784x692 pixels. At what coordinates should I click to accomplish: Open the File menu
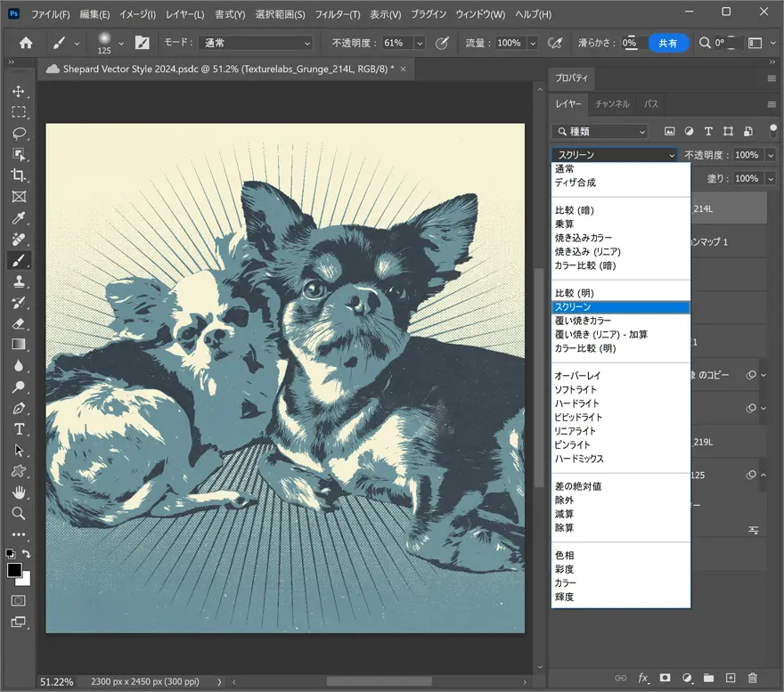pos(51,14)
